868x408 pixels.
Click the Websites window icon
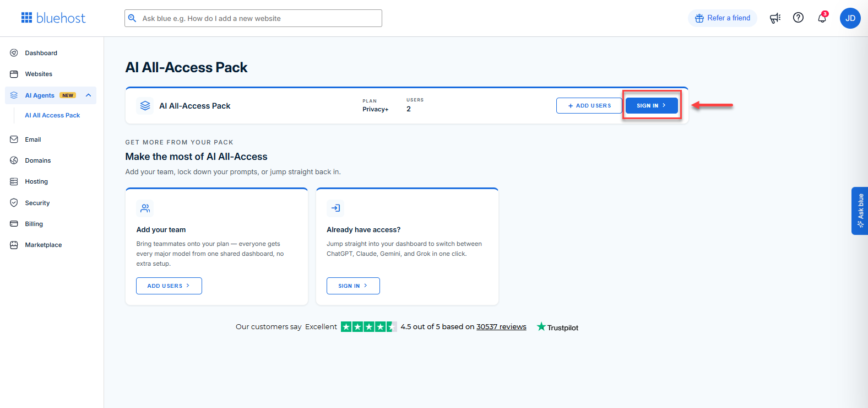[x=14, y=74]
